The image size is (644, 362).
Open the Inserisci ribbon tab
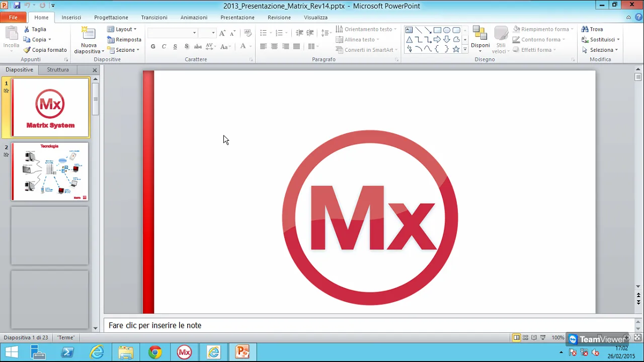point(71,17)
